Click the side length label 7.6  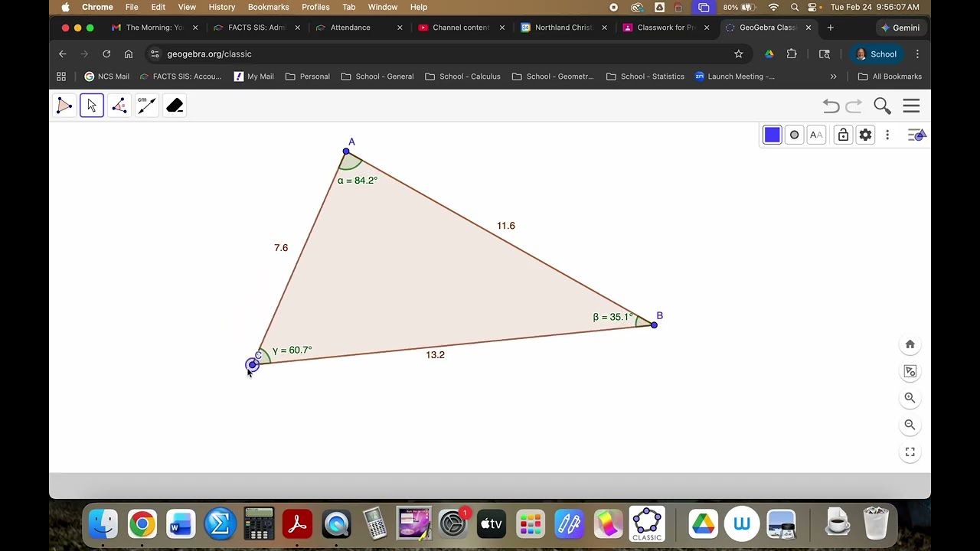281,248
